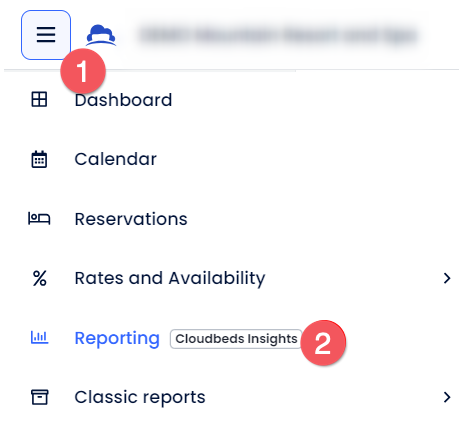Go to Reservations menu item
This screenshot has height=422, width=462.
(x=131, y=219)
